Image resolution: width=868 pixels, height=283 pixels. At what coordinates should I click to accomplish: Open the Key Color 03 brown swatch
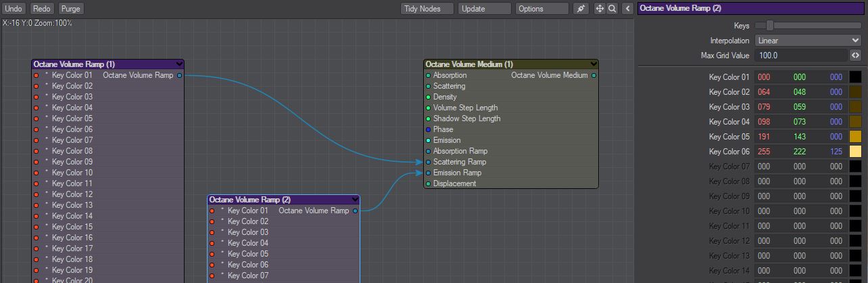coord(855,107)
